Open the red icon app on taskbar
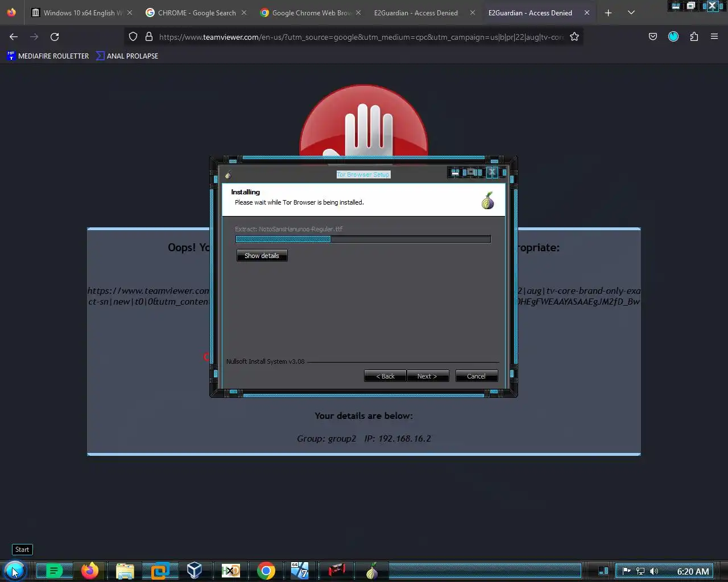Viewport: 728px width, 582px height. 337,569
